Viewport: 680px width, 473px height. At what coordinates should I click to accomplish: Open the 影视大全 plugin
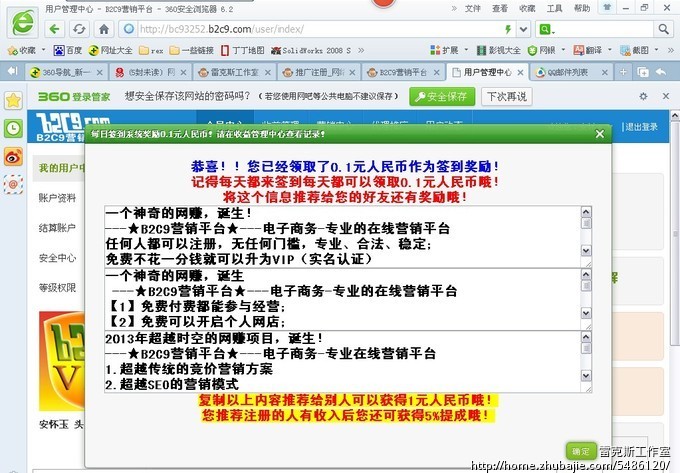(499, 50)
